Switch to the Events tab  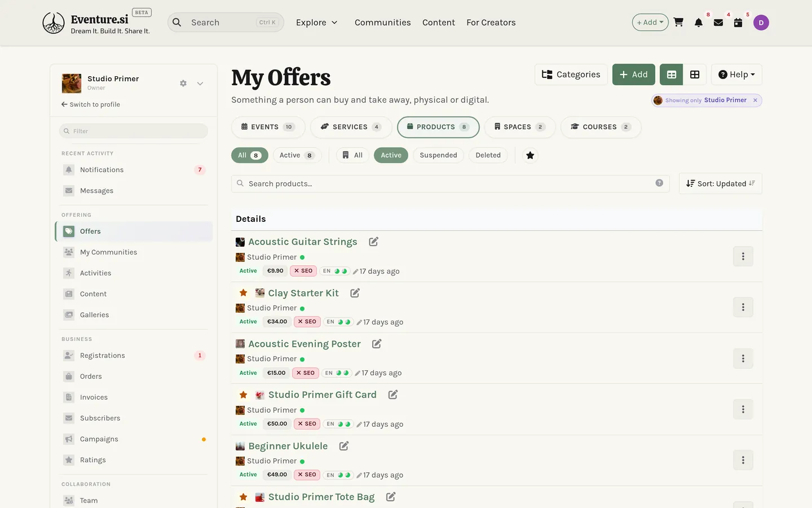[268, 127]
